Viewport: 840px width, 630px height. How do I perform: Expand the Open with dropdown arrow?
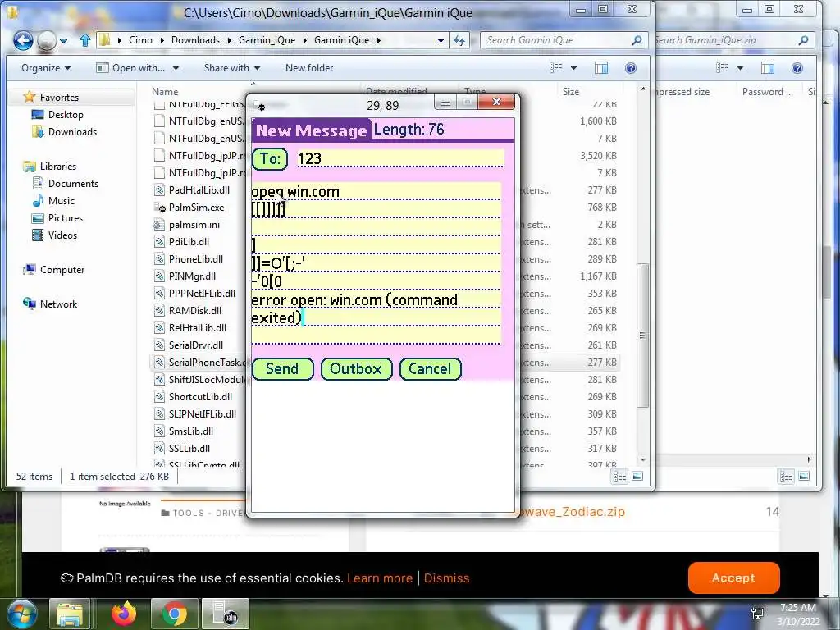point(176,69)
